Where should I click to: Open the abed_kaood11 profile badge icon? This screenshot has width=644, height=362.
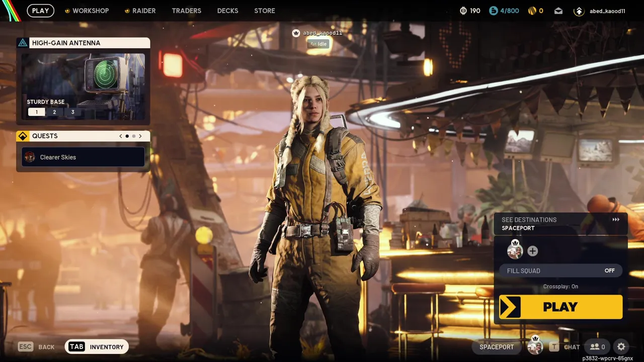(579, 11)
